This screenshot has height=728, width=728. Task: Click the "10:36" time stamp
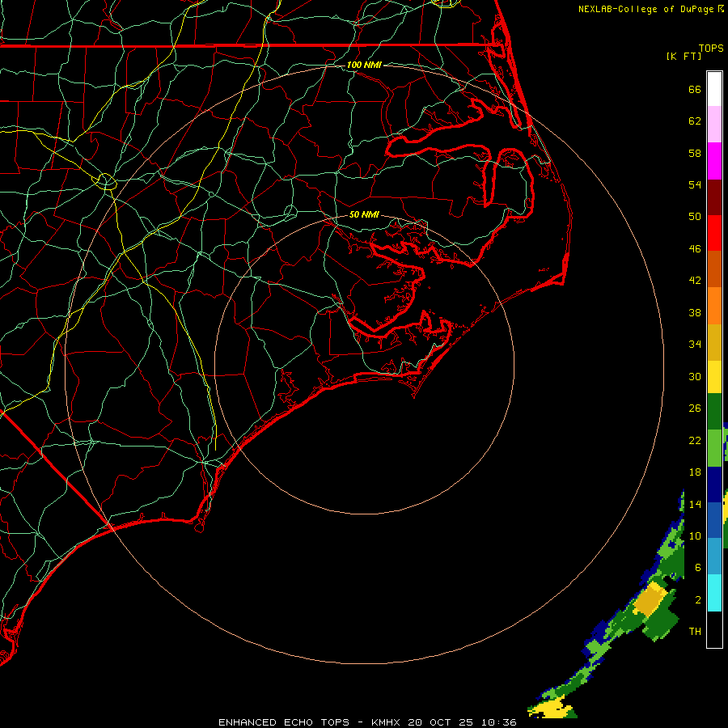click(x=498, y=722)
